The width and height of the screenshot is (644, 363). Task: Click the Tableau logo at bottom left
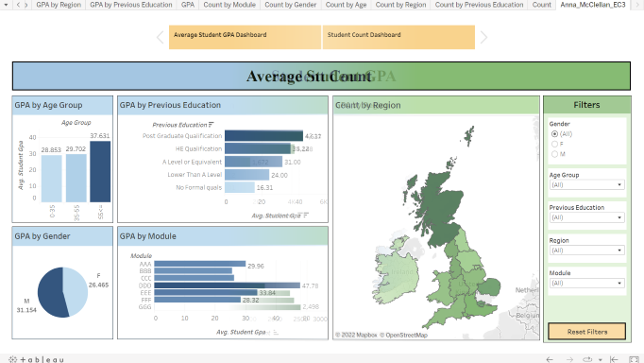pos(36,359)
